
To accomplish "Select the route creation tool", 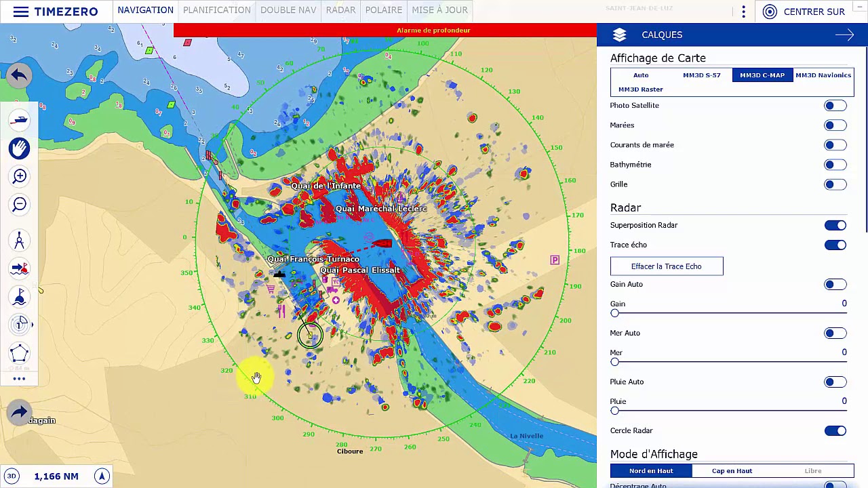I will [x=19, y=297].
